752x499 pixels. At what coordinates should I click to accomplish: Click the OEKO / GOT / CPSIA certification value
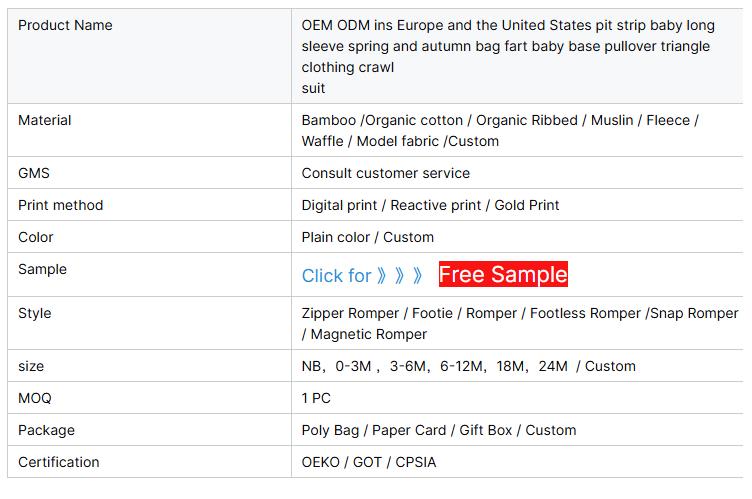click(x=369, y=462)
